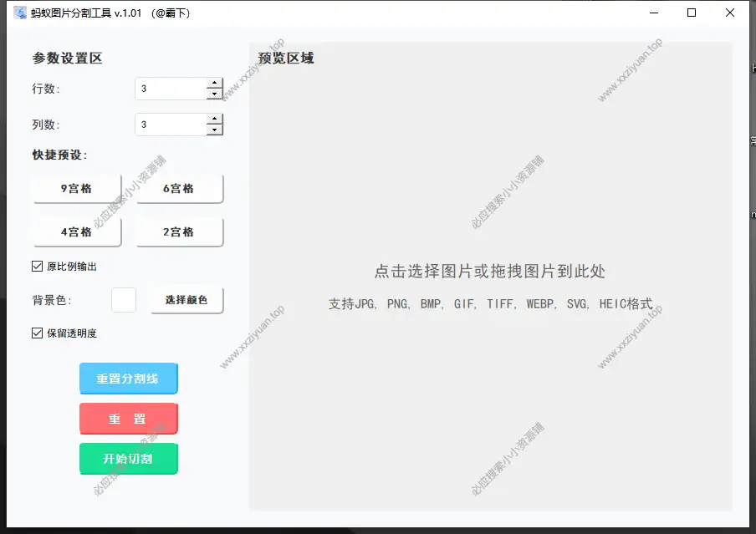Toggle the 原比例输出 checkbox
The image size is (756, 534).
[x=35, y=265]
